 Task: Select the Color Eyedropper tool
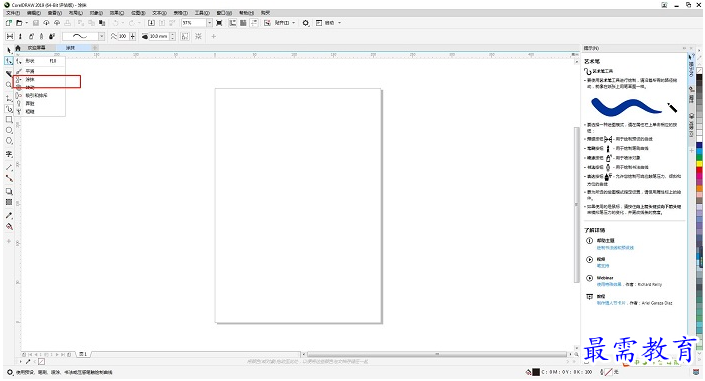coord(9,215)
